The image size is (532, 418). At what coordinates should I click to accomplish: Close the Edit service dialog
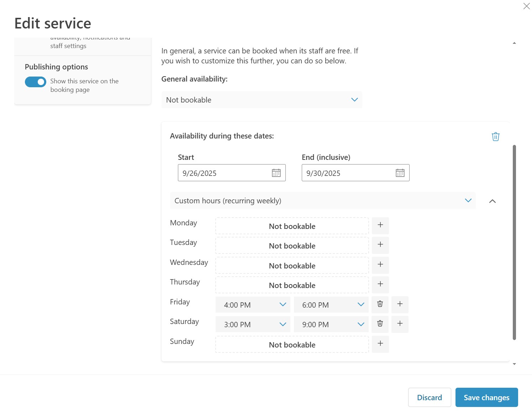[x=526, y=6]
